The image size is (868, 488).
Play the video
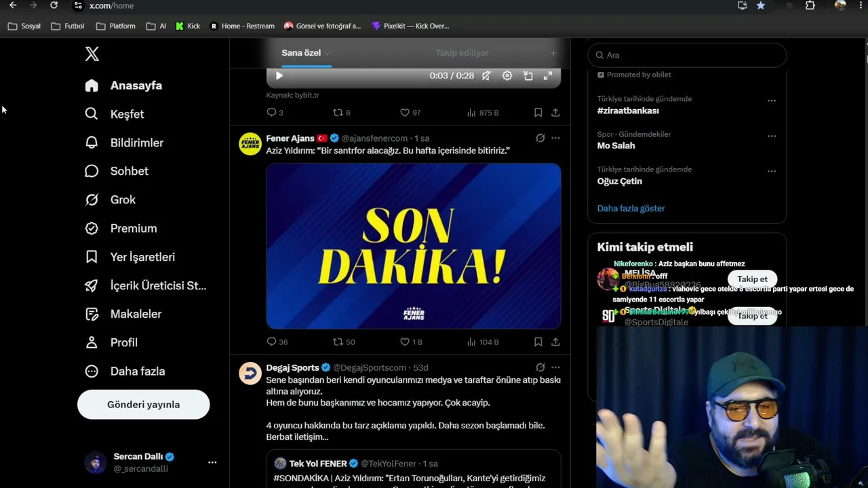coord(279,76)
